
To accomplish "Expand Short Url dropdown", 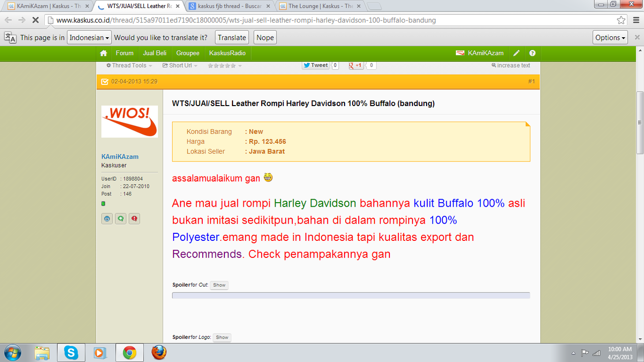I will pyautogui.click(x=180, y=65).
